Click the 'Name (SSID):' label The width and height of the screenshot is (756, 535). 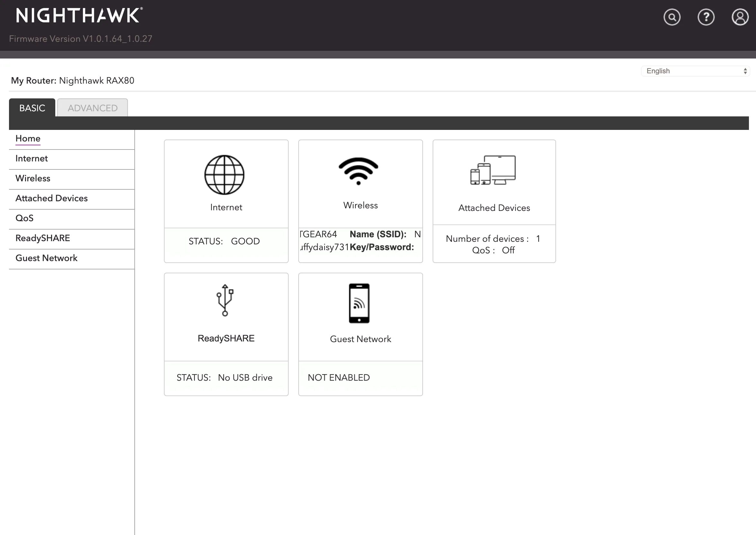378,234
